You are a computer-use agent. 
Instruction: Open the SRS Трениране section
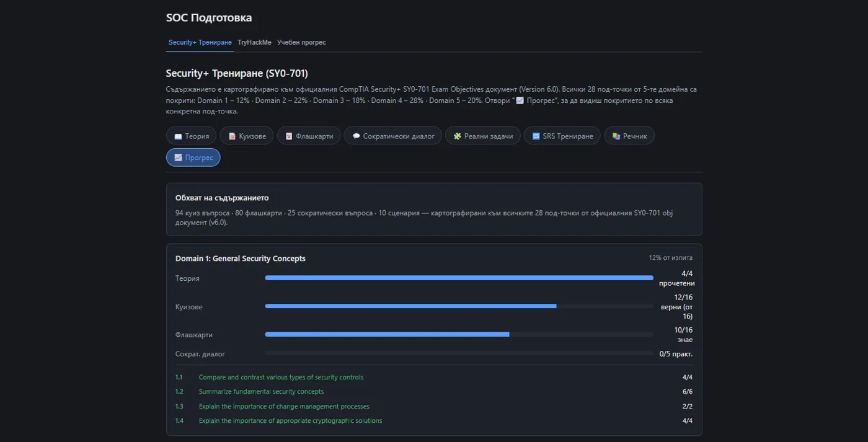tap(562, 136)
